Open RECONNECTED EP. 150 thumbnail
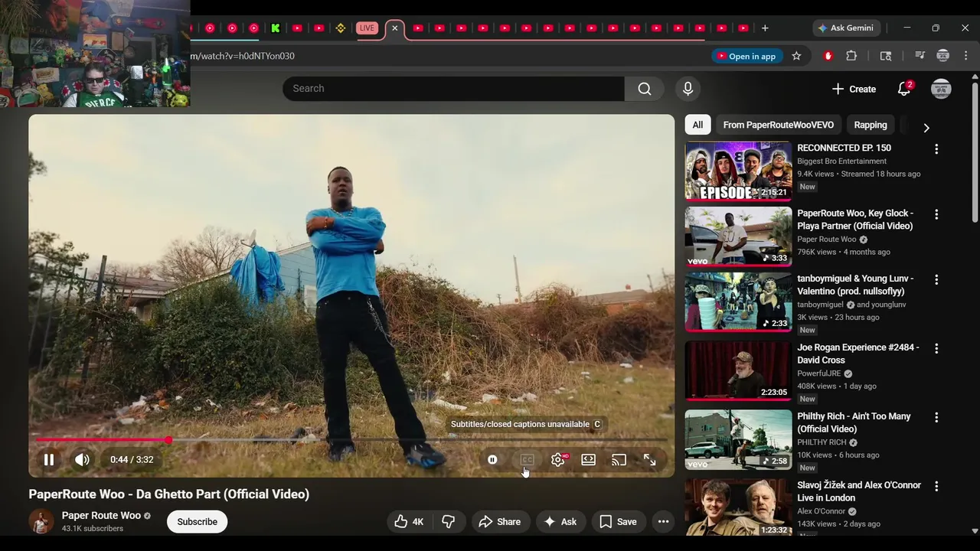The height and width of the screenshot is (551, 980). point(738,171)
